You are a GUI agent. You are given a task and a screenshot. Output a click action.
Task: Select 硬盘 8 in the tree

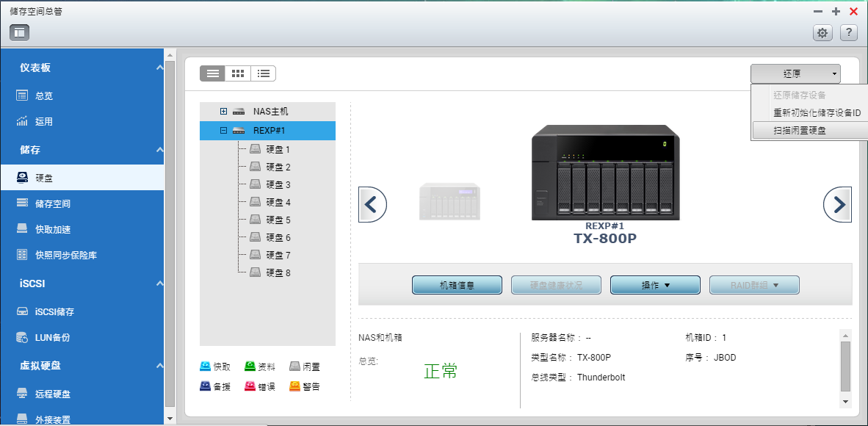(x=278, y=273)
